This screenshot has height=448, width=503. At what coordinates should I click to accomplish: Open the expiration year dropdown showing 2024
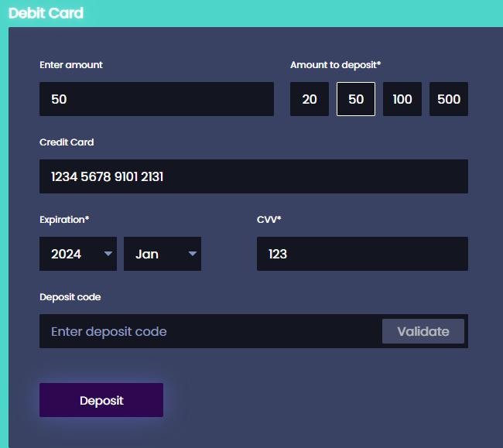78,254
